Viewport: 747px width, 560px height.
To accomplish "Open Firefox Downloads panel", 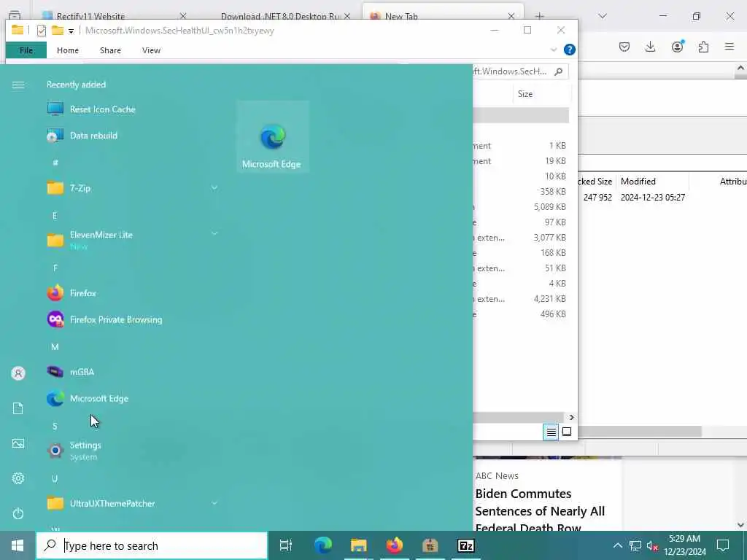I will (x=650, y=47).
